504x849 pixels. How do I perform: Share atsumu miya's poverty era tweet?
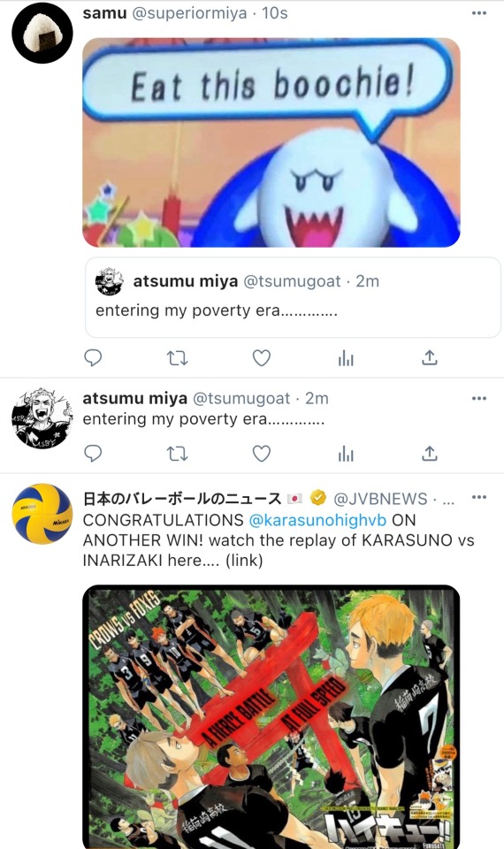pyautogui.click(x=430, y=453)
